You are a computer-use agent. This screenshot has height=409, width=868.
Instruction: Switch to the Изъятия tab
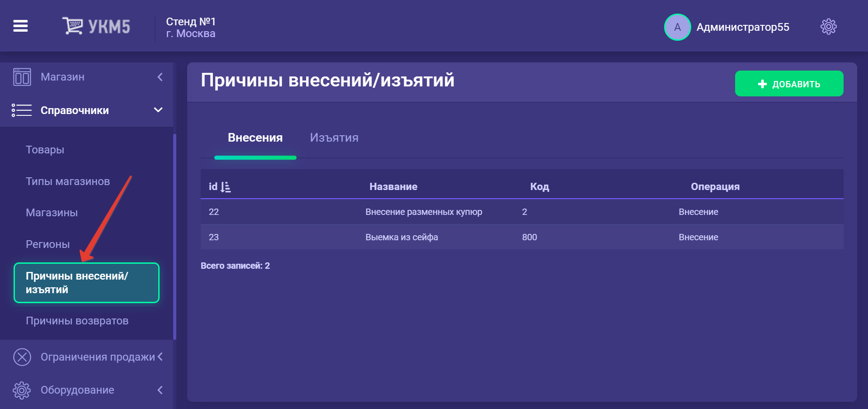tap(334, 138)
